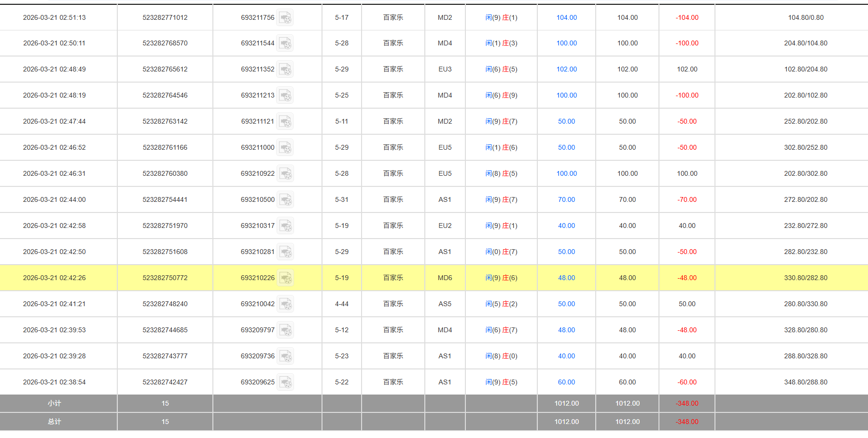Viewport: 868px width, 438px height.
Task: Open the replay icon for round 693210500
Action: click(x=285, y=200)
